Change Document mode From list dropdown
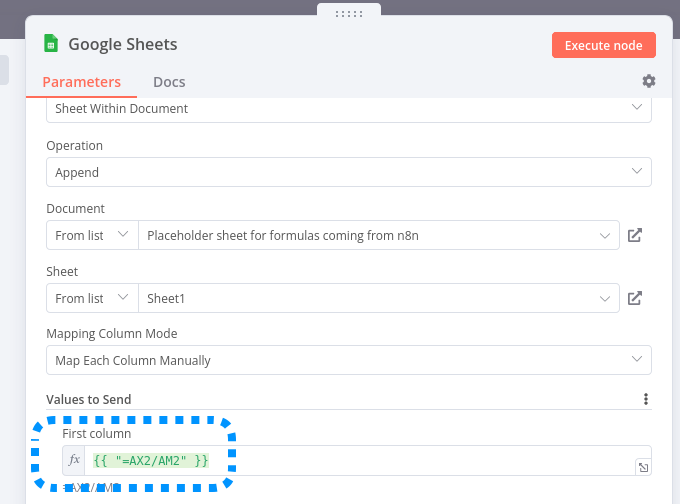This screenshot has width=680, height=504. click(x=92, y=236)
